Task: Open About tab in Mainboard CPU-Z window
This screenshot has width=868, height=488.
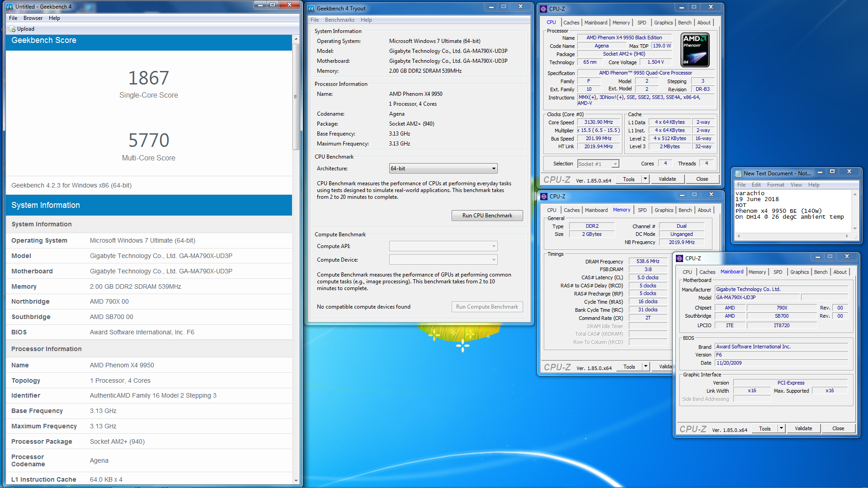Action: [840, 272]
